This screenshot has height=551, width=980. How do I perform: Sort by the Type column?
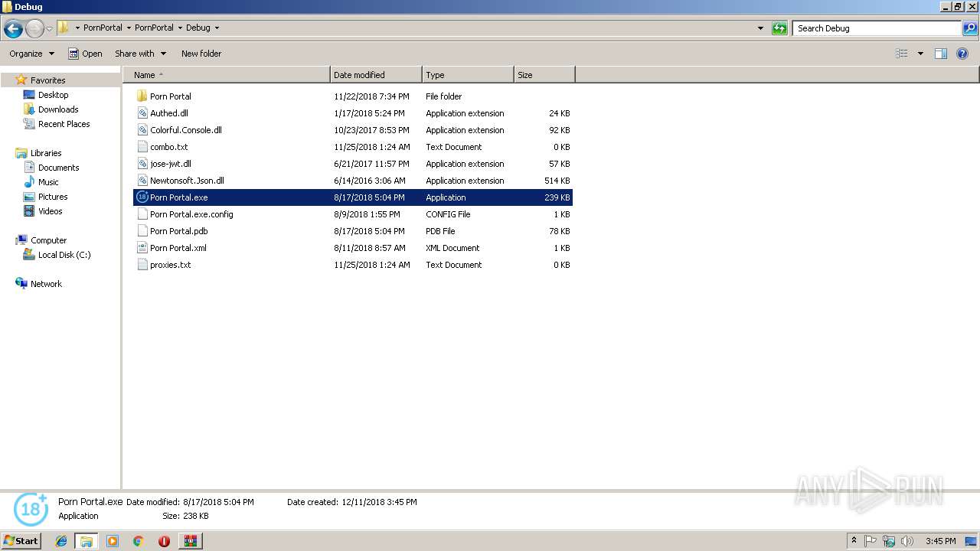[468, 75]
